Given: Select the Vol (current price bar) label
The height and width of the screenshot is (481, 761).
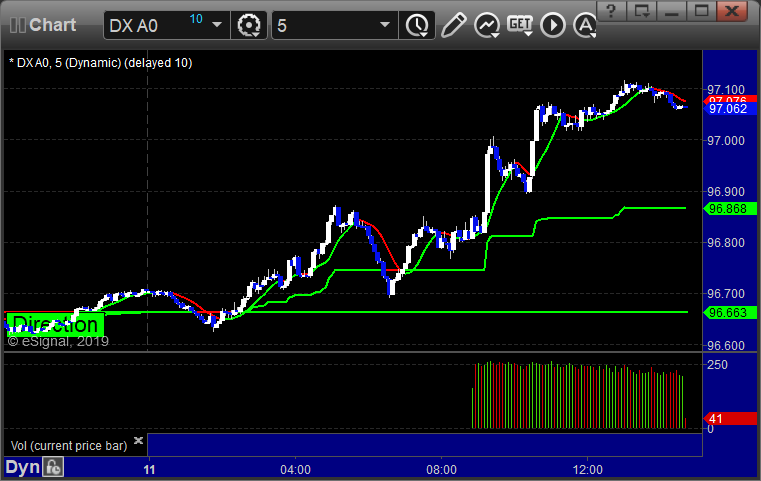Looking at the screenshot, I should [x=69, y=446].
